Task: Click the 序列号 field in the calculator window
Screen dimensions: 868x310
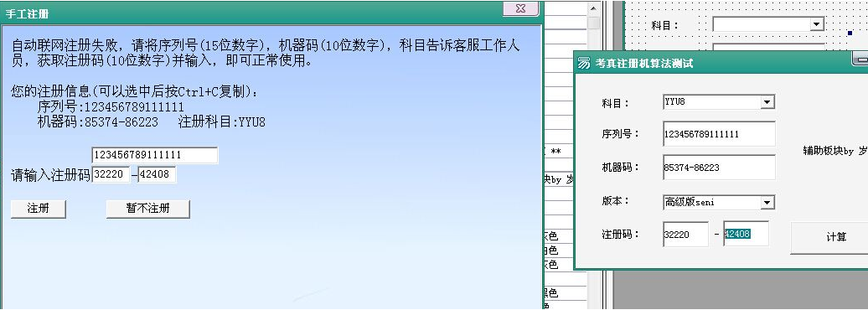Action: 719,134
